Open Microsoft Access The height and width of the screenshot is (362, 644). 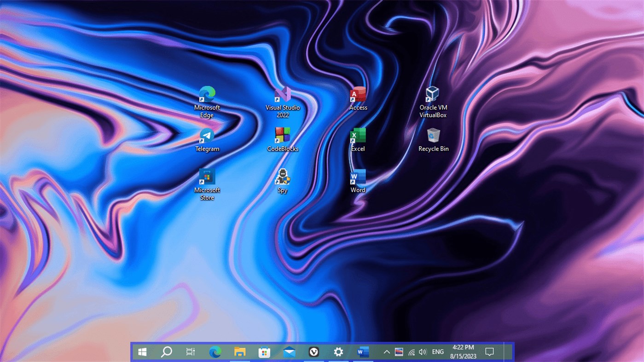358,94
